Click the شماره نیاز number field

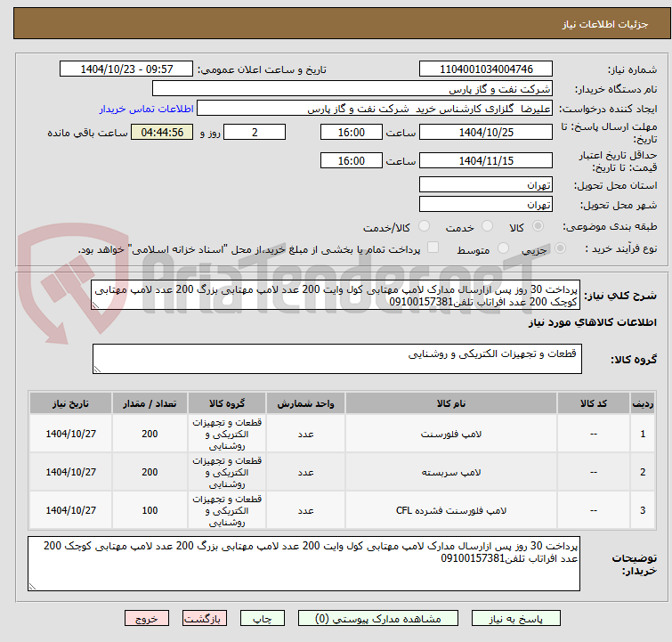[x=486, y=69]
